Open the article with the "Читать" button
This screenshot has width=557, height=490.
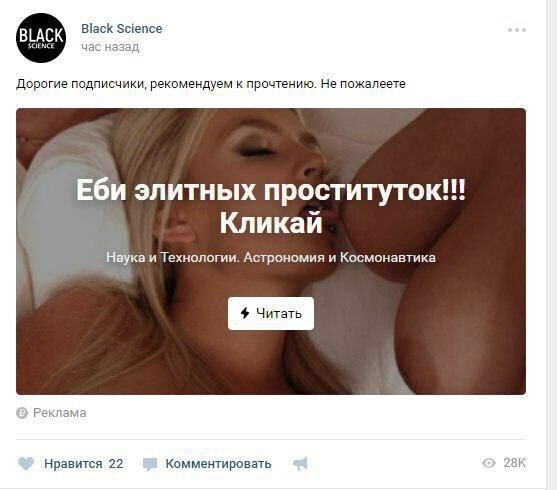[x=271, y=313]
